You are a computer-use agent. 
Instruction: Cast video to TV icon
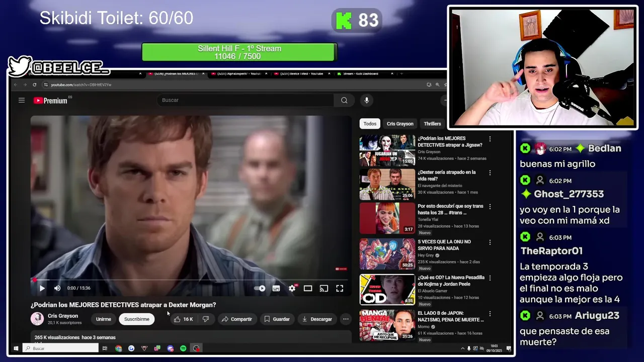coord(324,288)
